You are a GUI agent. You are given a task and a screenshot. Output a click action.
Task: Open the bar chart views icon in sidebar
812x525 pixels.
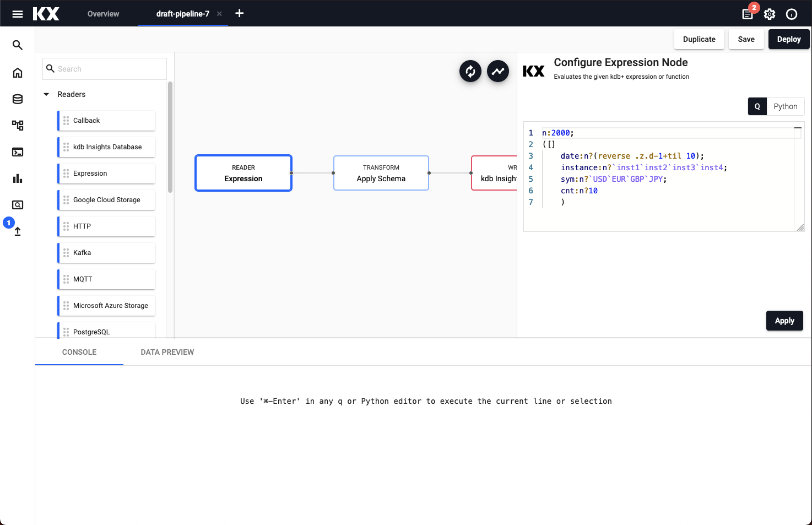pos(18,178)
